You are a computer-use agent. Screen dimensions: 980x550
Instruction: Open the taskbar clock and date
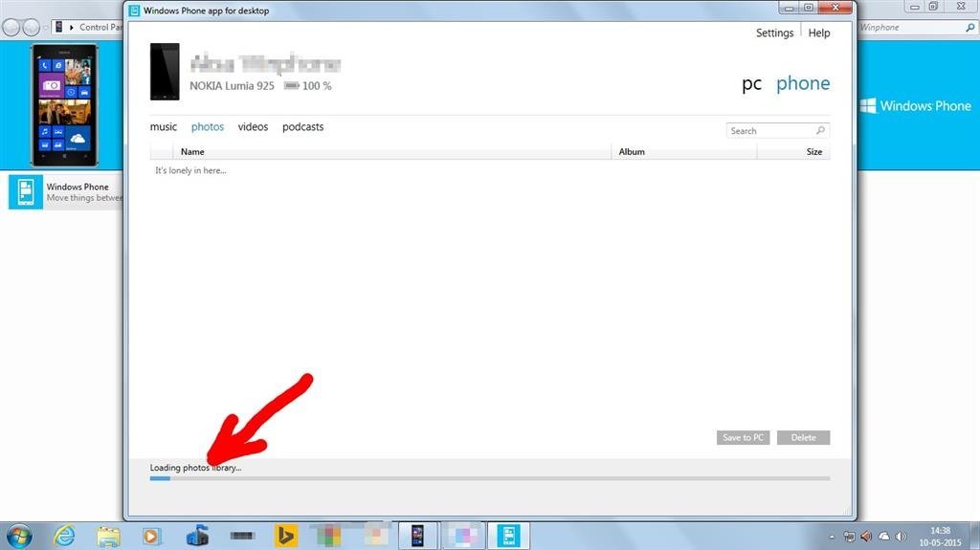point(940,537)
